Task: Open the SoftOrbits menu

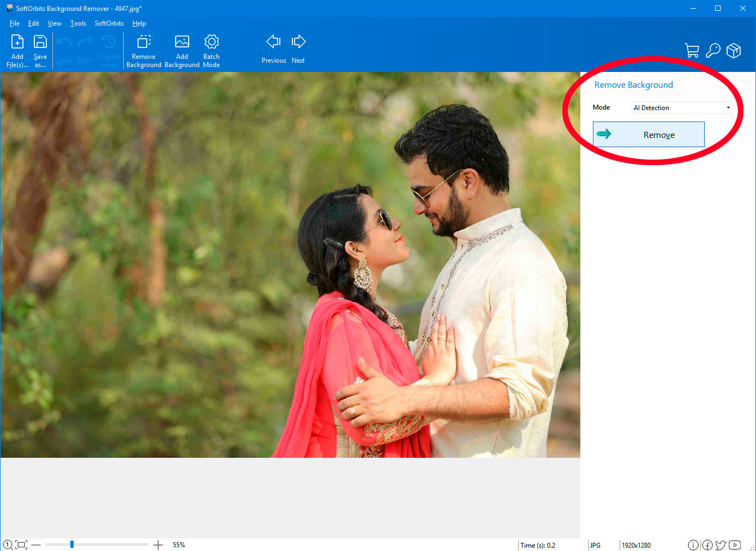Action: tap(109, 23)
